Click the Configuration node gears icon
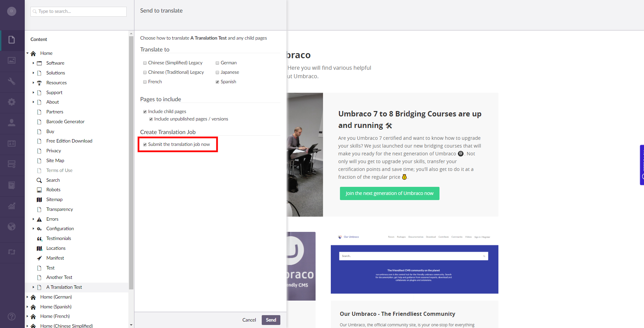The width and height of the screenshot is (644, 328). pos(39,229)
